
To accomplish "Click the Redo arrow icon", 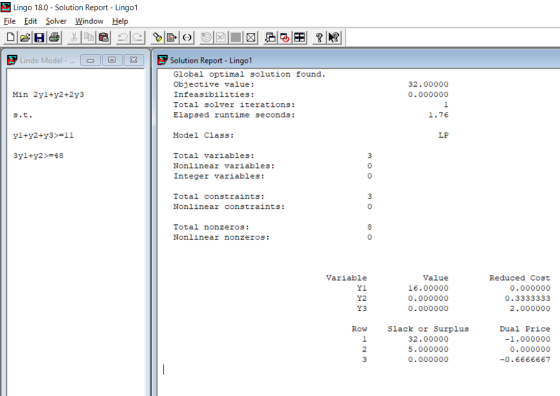I will pos(138,37).
